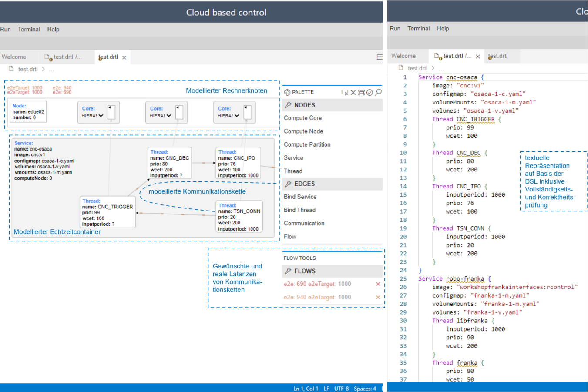Remove the e2e: 690 flow using its X
The height and width of the screenshot is (392, 588).
click(x=378, y=284)
